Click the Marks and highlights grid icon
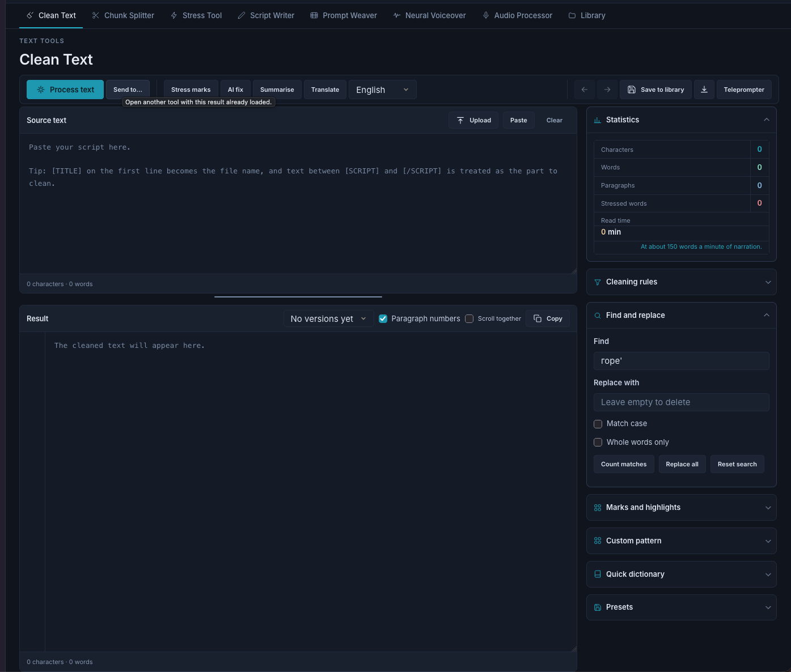791x672 pixels. tap(598, 508)
